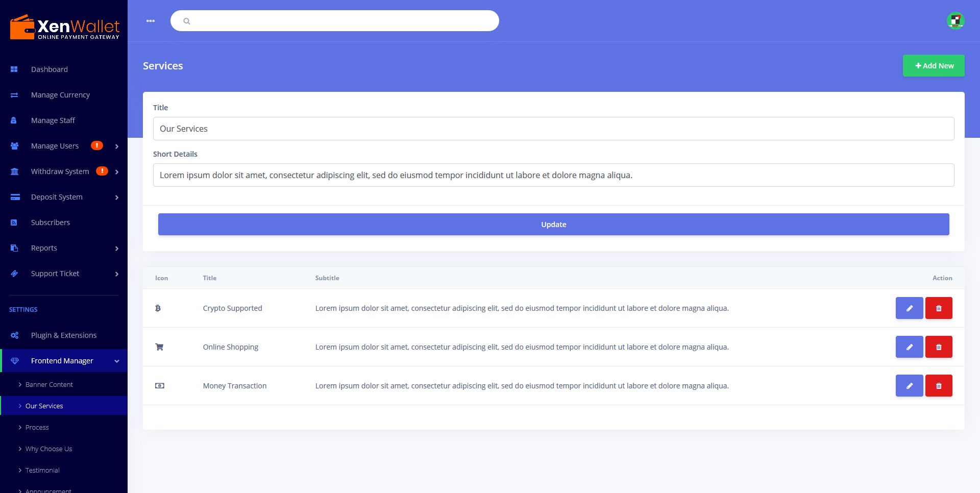Click the Add New button
980x493 pixels.
934,66
